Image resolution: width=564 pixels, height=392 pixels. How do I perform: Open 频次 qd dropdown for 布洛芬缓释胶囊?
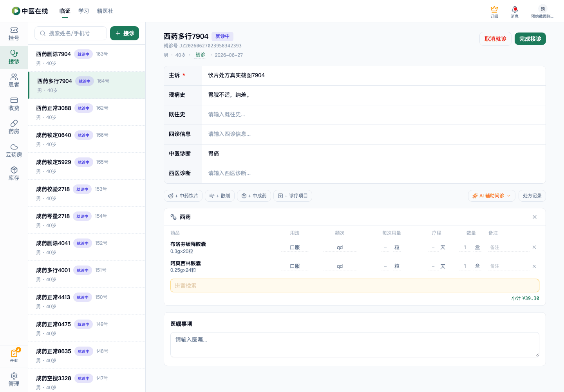tap(340, 247)
